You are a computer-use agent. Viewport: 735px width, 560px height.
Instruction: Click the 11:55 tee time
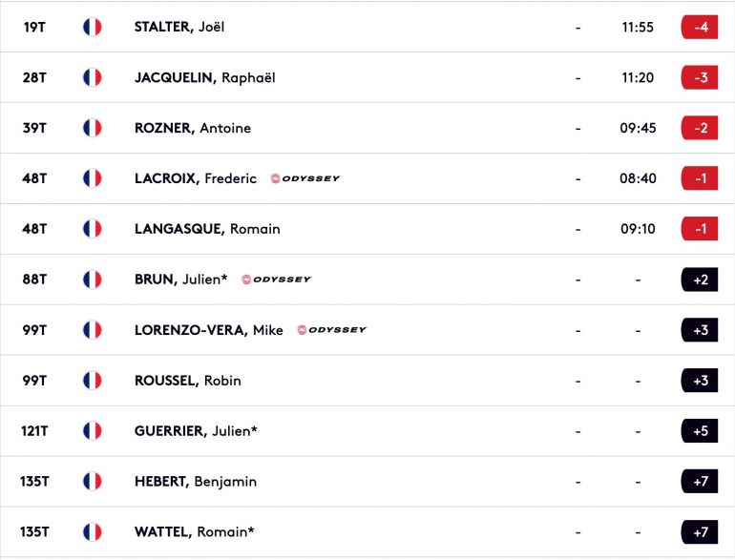(638, 27)
